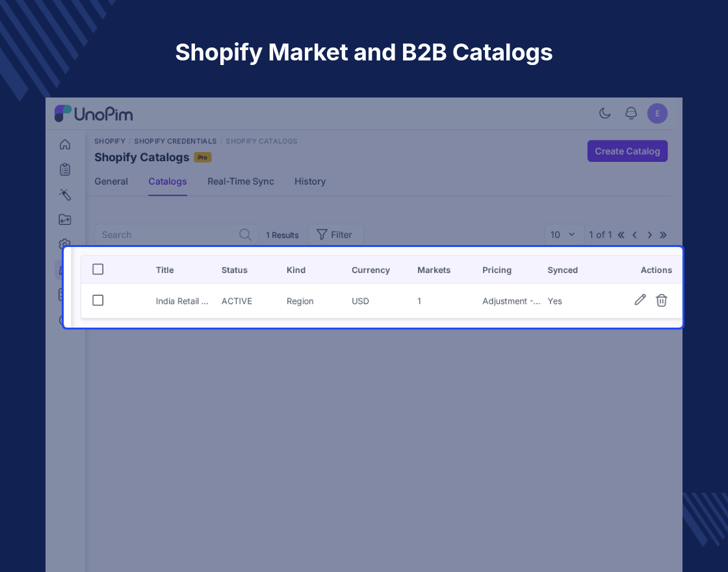Check the India Retail row checkbox

(x=98, y=300)
